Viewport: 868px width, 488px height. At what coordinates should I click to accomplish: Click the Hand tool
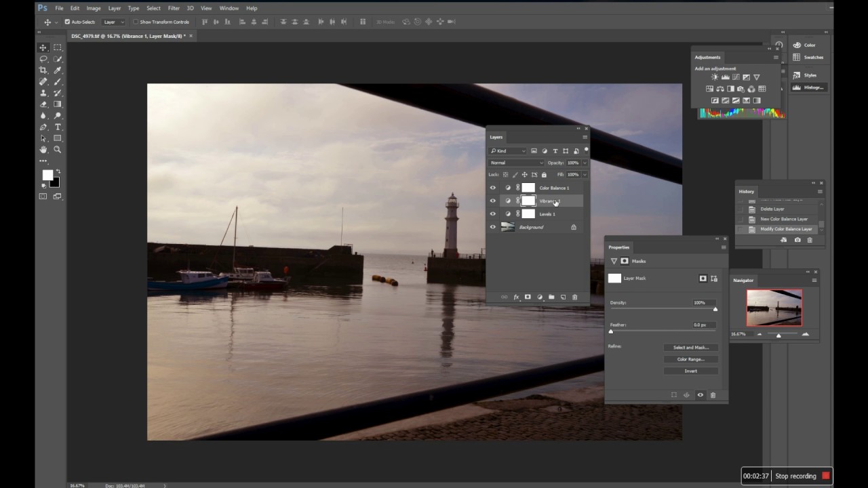pos(43,149)
